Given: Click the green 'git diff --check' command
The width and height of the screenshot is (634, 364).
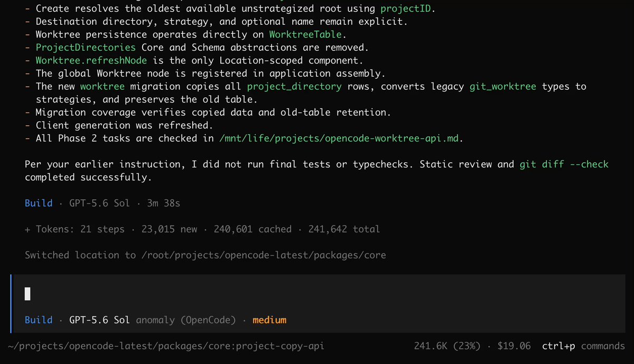Looking at the screenshot, I should [x=564, y=164].
